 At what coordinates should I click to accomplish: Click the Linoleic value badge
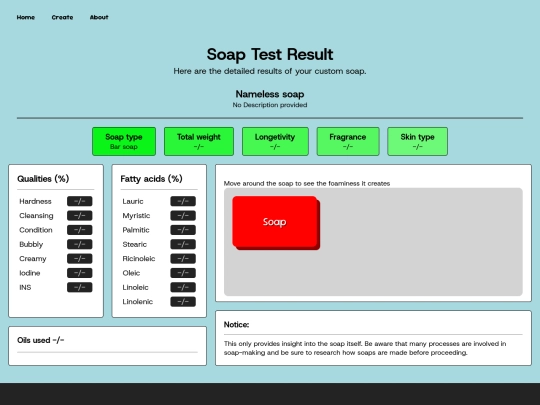coord(183,287)
